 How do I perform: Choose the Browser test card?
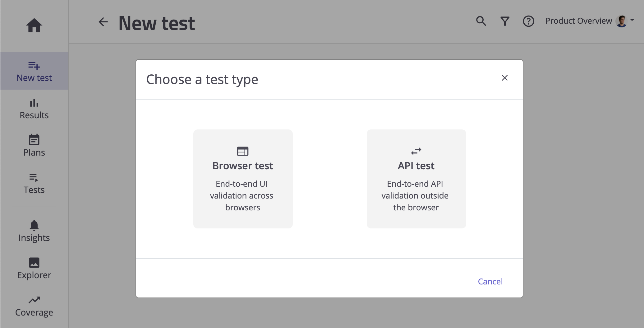(243, 179)
